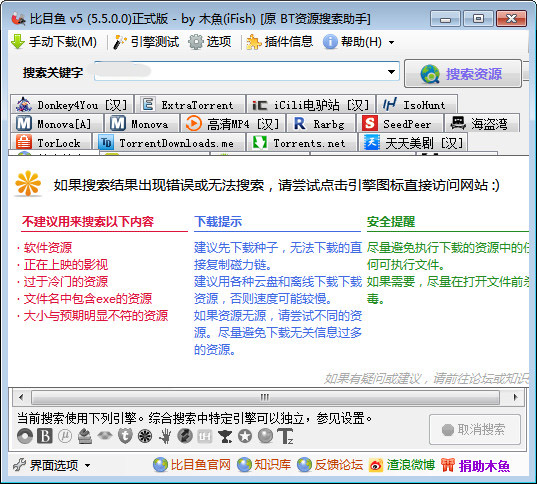Toggle the hand-shaped engine icon

click(x=165, y=436)
